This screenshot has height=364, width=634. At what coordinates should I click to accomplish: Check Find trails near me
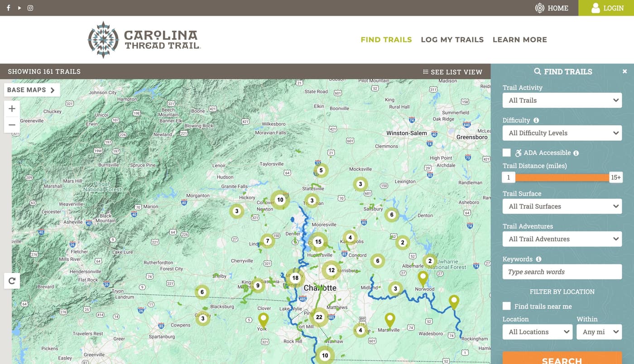coord(506,306)
